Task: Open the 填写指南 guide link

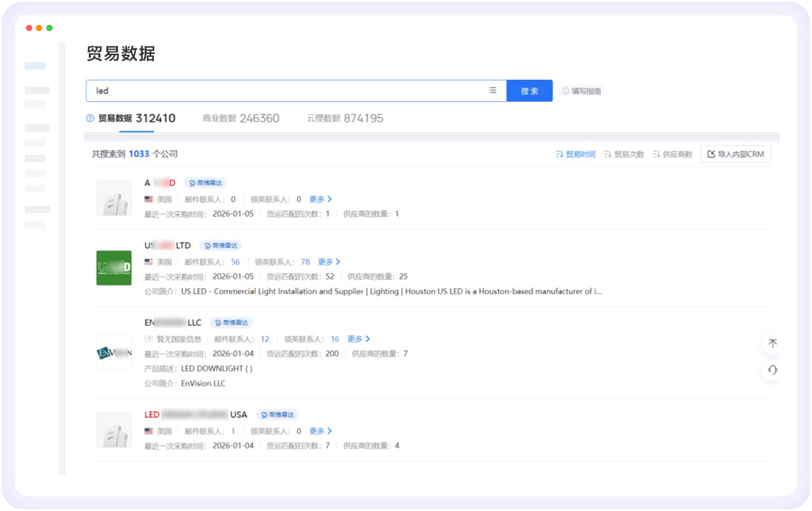Action: [582, 91]
